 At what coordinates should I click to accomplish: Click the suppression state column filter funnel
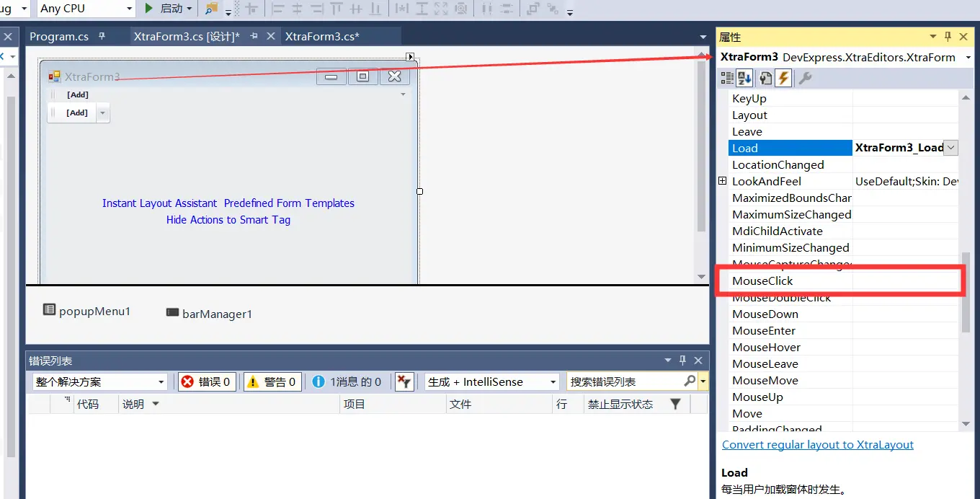pos(675,404)
